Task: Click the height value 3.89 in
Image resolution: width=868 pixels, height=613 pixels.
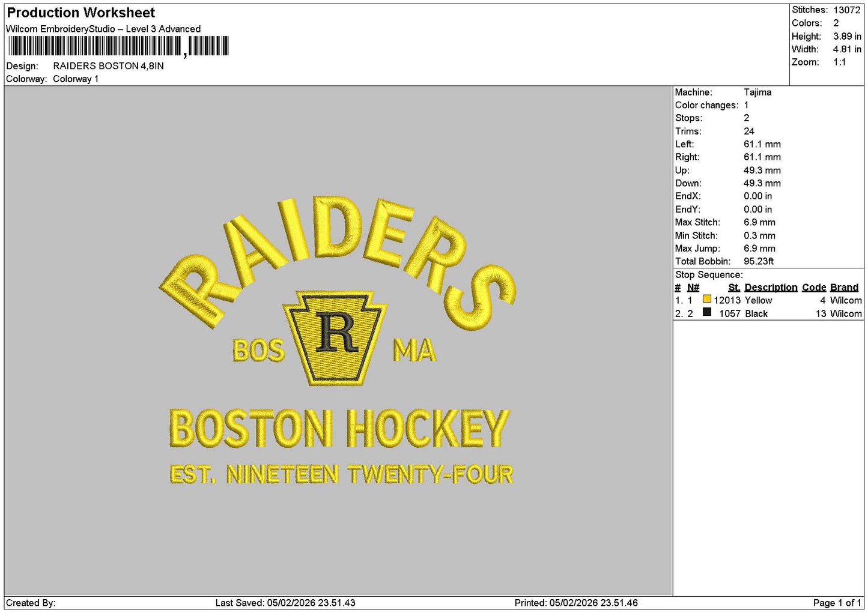Action: point(847,37)
